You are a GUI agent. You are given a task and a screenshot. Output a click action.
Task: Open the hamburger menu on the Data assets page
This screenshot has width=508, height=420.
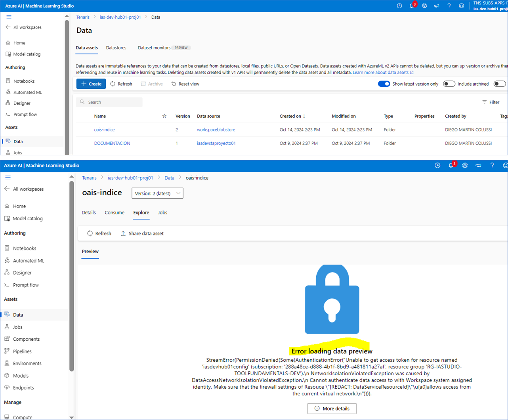(9, 17)
